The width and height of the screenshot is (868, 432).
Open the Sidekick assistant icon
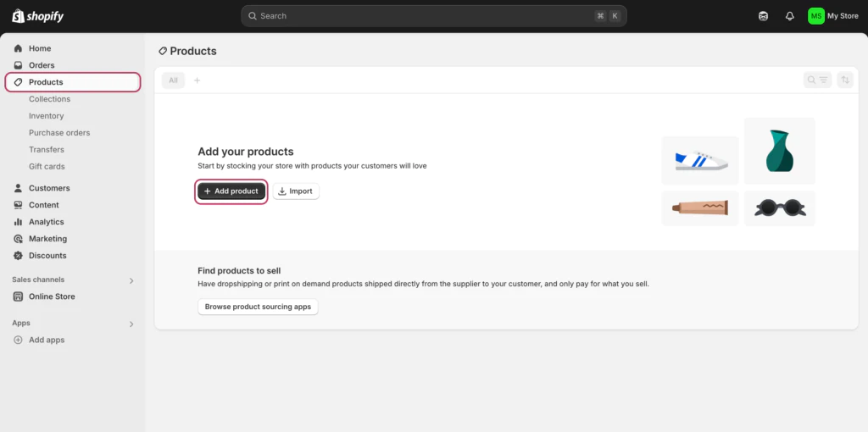click(764, 16)
